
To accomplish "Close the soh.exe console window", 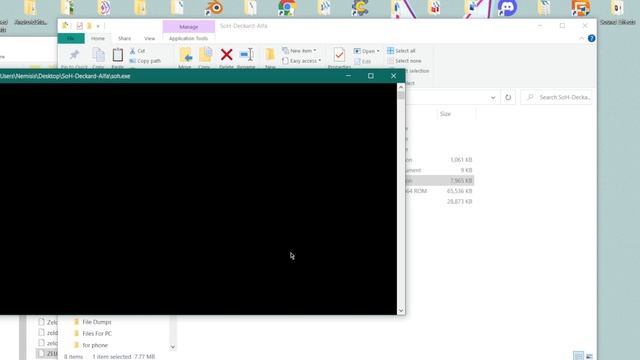I will tap(393, 76).
